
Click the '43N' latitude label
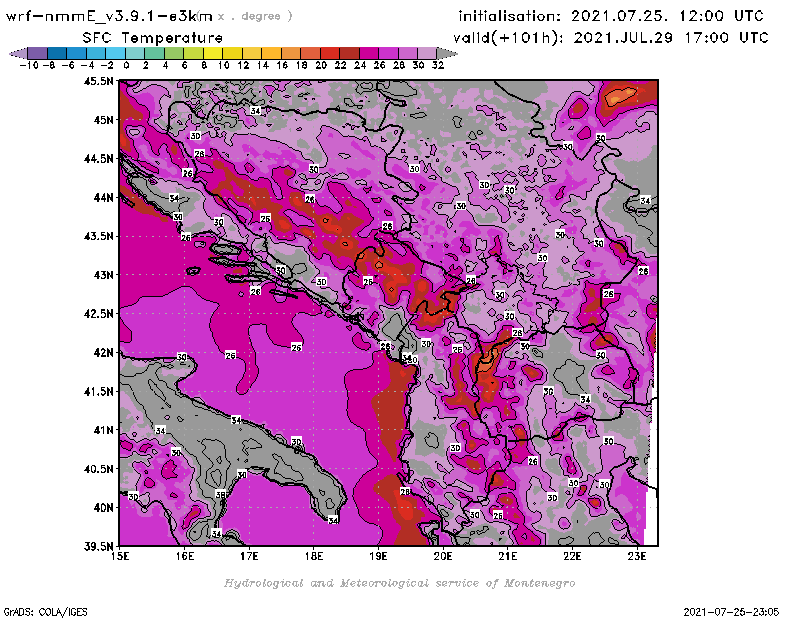(103, 275)
